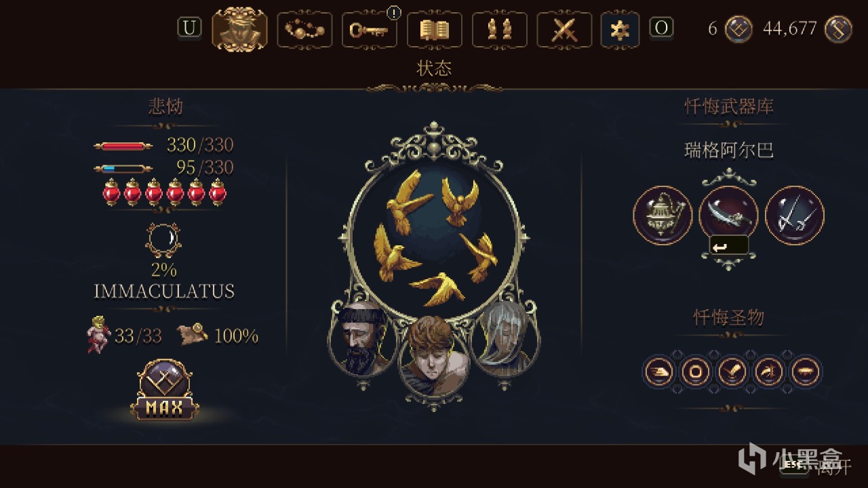Select the brown-haired youth portrait
The height and width of the screenshot is (488, 868).
click(x=433, y=356)
